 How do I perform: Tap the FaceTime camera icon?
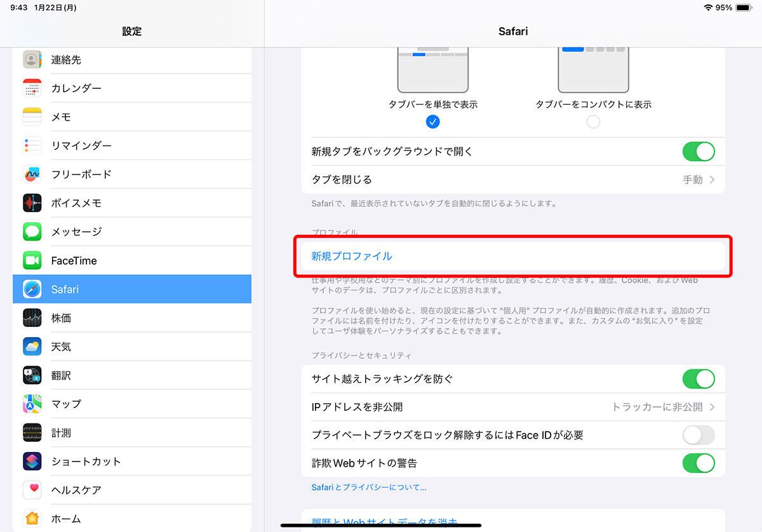(32, 260)
